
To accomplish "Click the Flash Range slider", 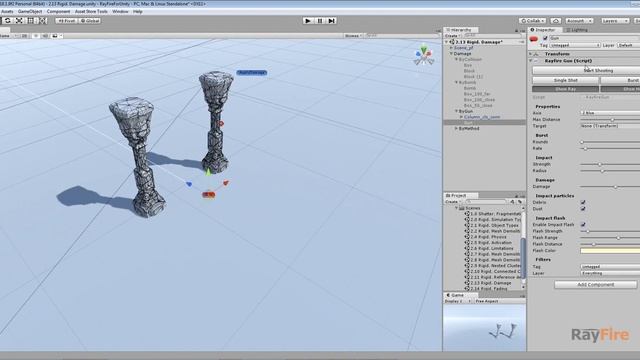I will click(x=610, y=238).
